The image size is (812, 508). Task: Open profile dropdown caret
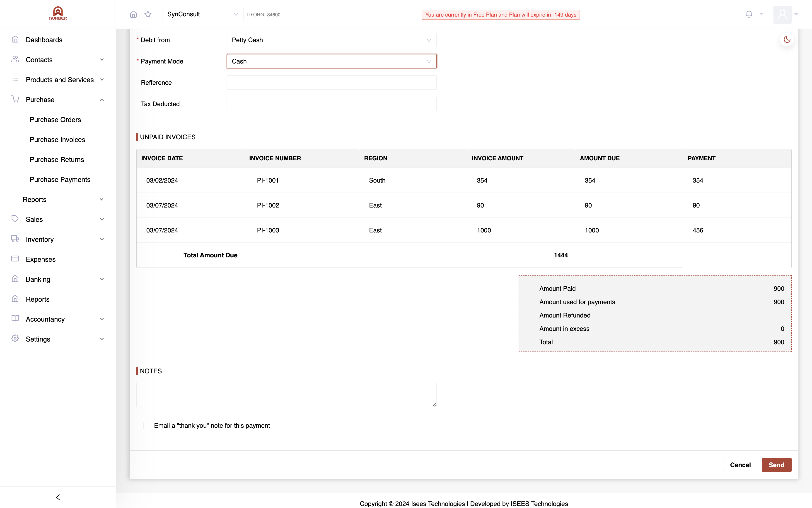(796, 15)
